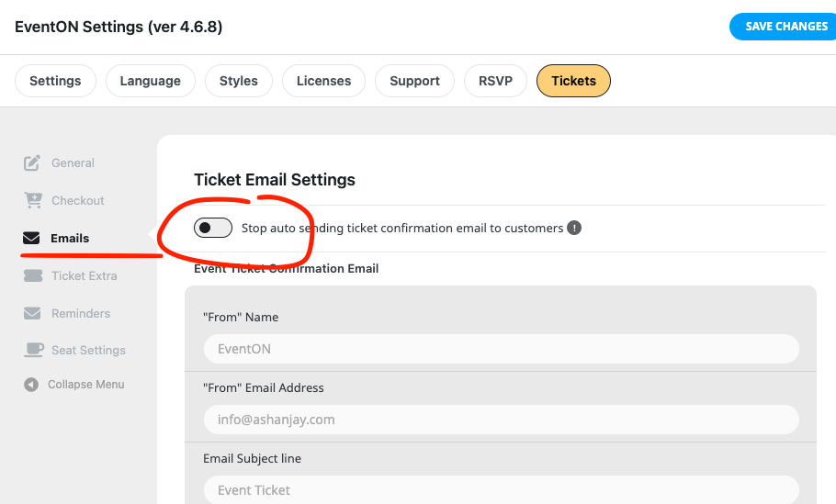Screen dimensions: 836x504
Task: Switch to the RSVP tab
Action: [x=495, y=81]
